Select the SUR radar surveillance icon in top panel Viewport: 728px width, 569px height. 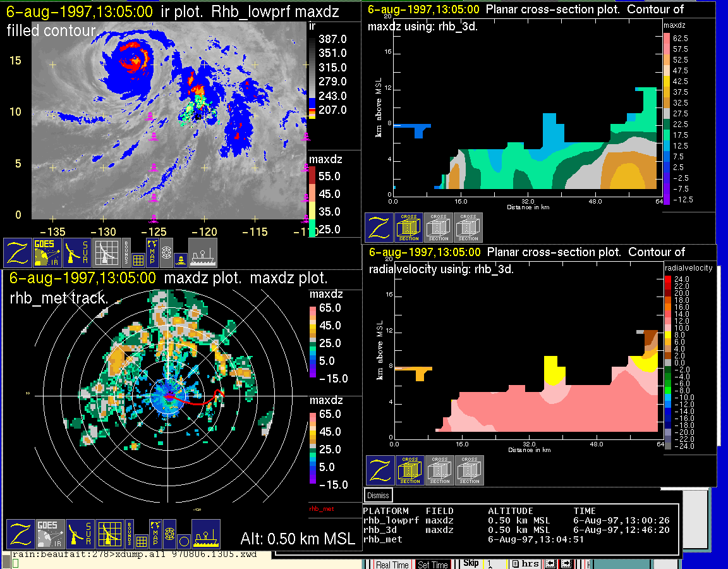[x=78, y=253]
